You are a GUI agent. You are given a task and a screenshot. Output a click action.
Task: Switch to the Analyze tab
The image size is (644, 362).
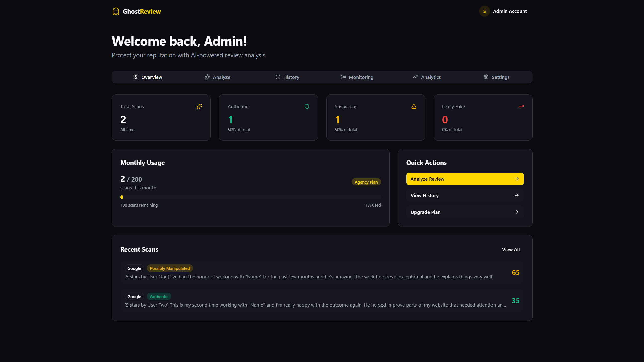217,77
